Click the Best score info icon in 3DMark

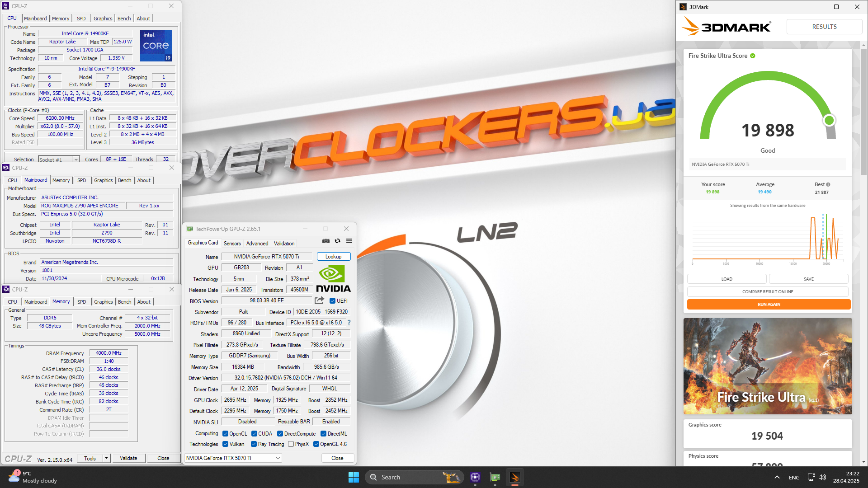point(828,184)
